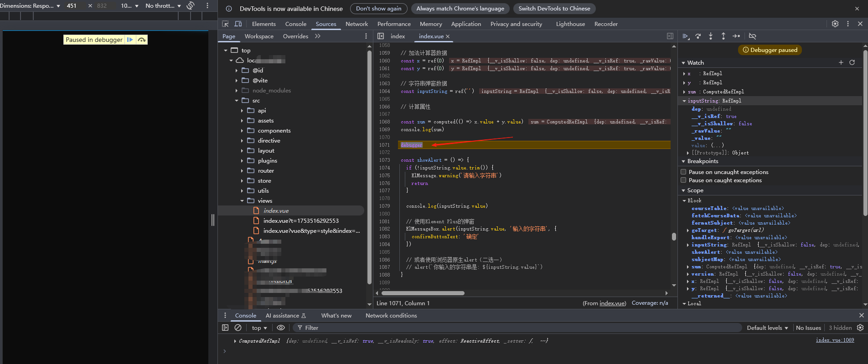Click the rotate device icon
The height and width of the screenshot is (364, 868).
(x=191, y=5)
